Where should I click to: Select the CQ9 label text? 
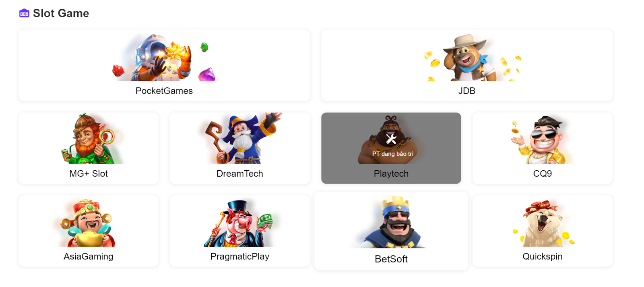[x=543, y=173]
